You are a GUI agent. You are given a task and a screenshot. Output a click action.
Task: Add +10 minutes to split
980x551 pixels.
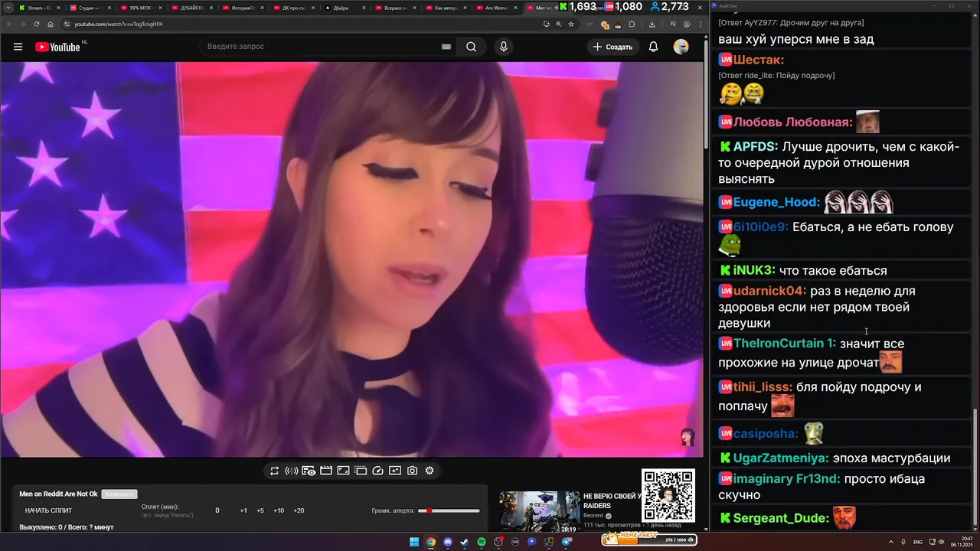(279, 510)
